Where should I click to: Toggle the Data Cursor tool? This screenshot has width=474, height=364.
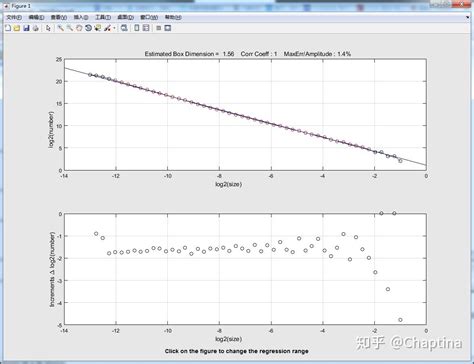pos(98,28)
